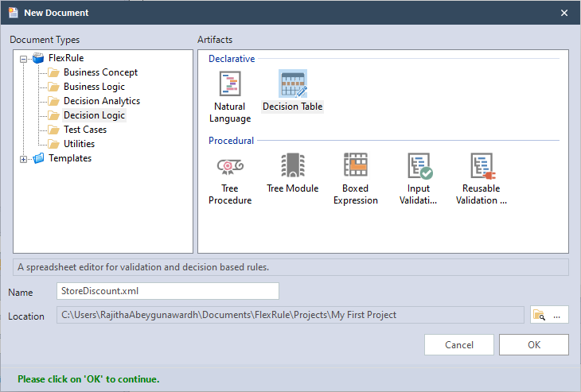Click the Business Concept folder icon

pyautogui.click(x=54, y=72)
